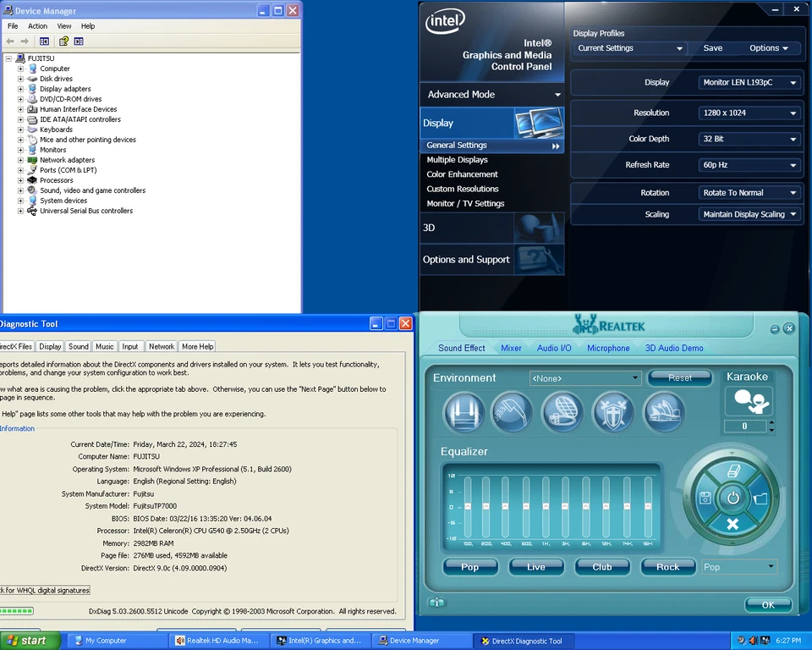Select the bathroom environment effect icon
The image size is (812, 650).
click(x=510, y=410)
